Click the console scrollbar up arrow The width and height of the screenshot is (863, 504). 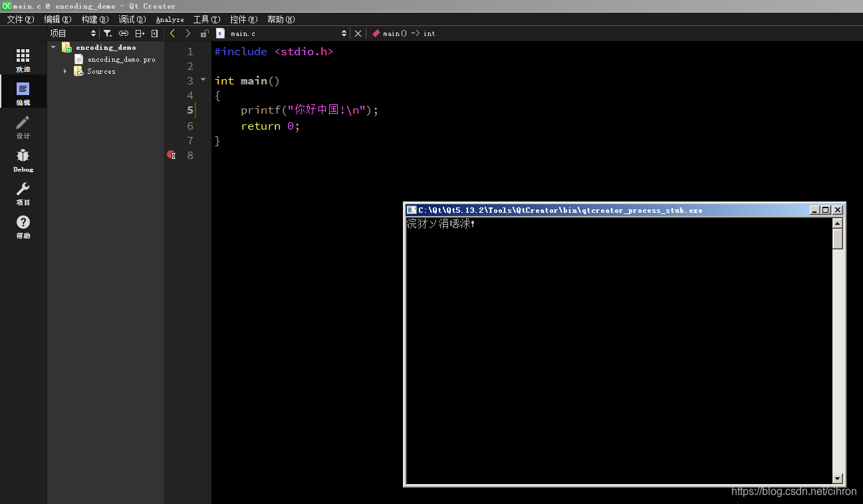[838, 223]
